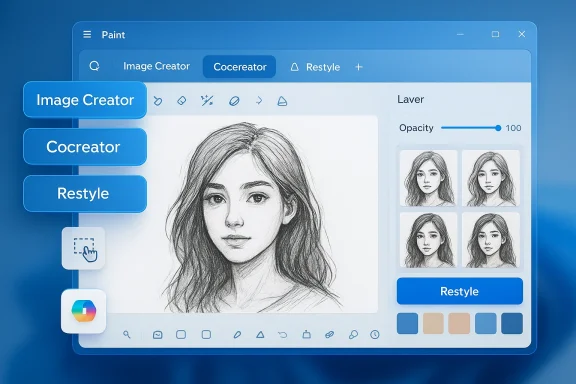Minimize the Paint window
This screenshot has height=384, width=576.
[460, 35]
